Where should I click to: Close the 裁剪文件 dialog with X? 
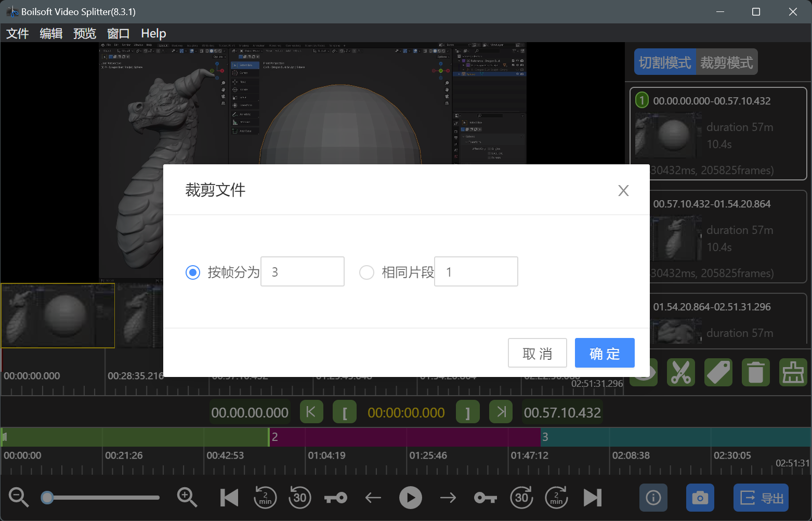pyautogui.click(x=623, y=190)
